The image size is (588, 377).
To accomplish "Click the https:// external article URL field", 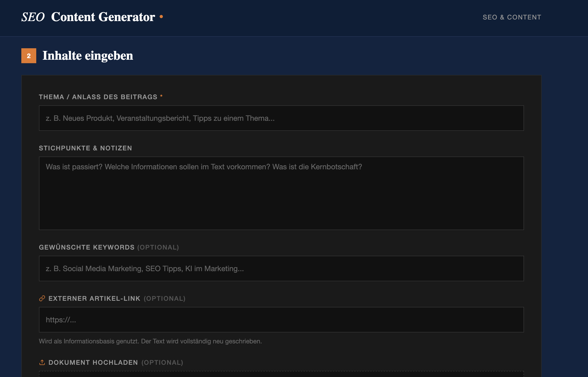I will click(x=281, y=320).
